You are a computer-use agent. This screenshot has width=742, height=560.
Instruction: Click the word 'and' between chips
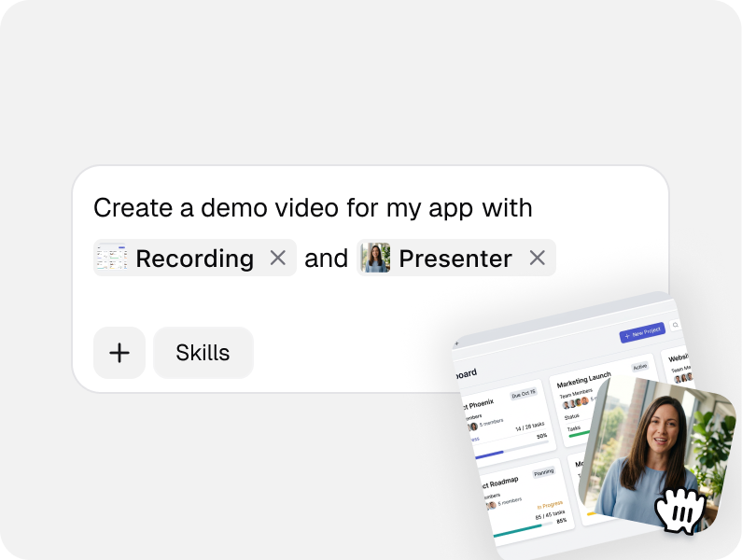coord(326,259)
